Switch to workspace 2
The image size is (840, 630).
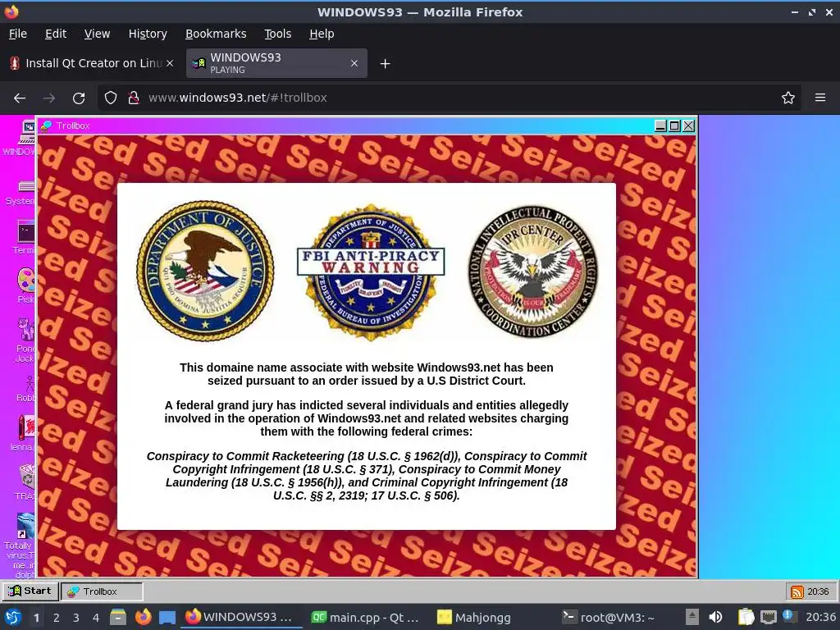click(57, 618)
